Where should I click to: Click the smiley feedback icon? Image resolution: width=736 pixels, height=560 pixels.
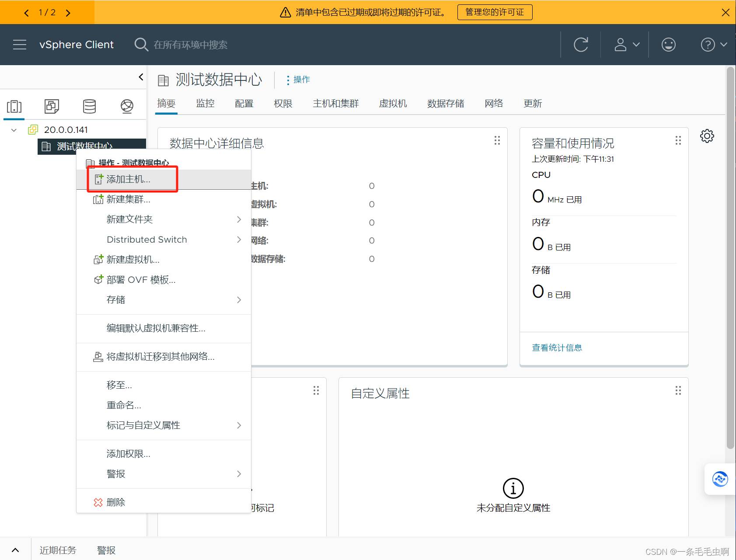point(668,45)
